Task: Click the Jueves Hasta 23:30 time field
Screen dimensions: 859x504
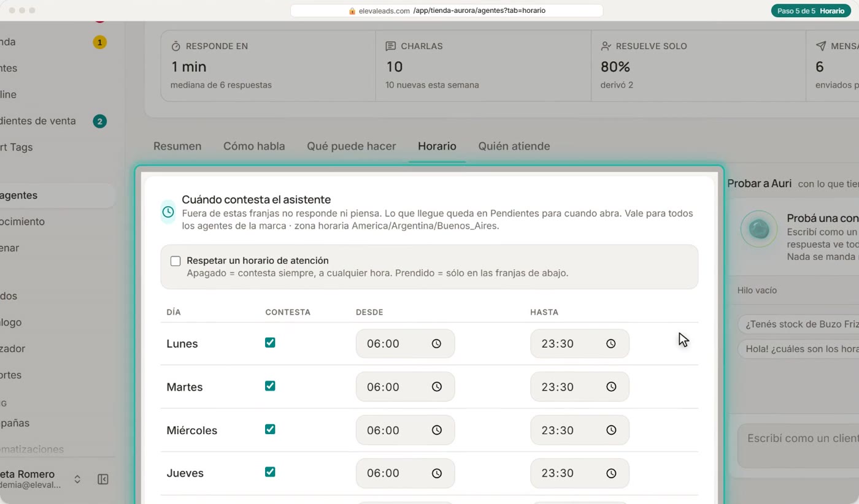Action: (580, 473)
